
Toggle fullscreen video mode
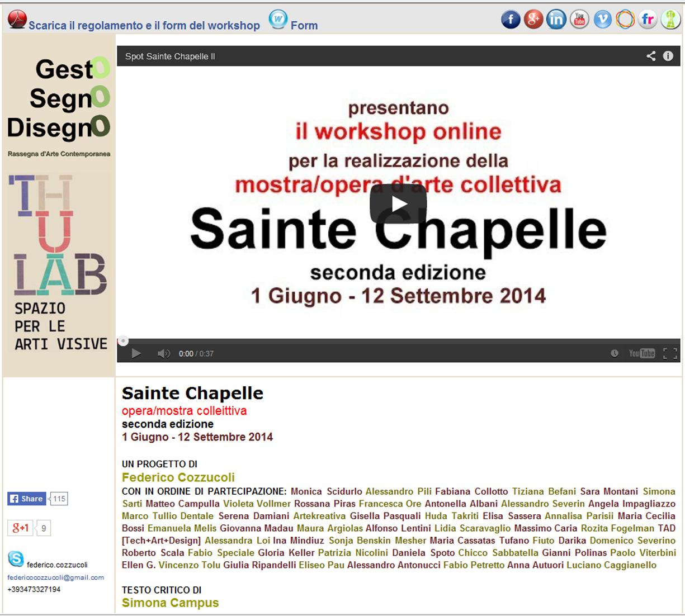(670, 353)
